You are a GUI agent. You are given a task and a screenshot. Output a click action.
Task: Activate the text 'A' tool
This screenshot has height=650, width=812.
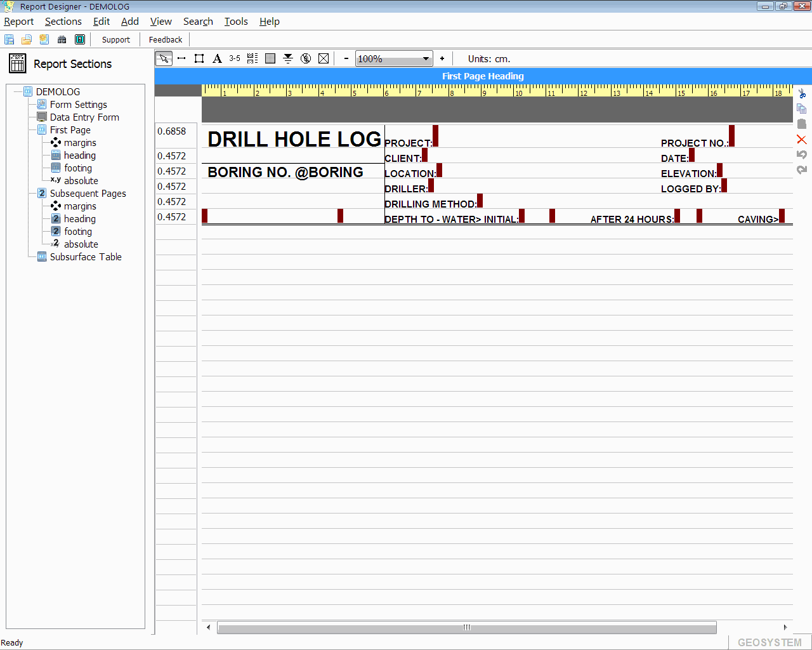[217, 58]
